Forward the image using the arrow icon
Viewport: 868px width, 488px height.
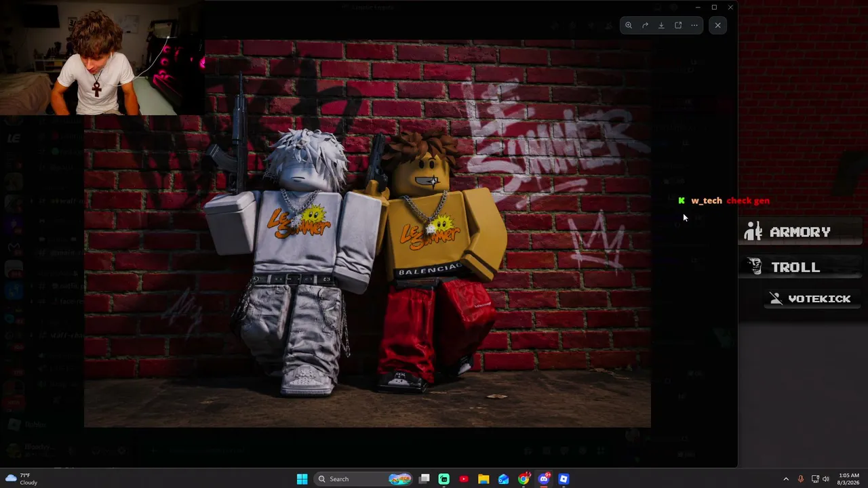pos(645,25)
